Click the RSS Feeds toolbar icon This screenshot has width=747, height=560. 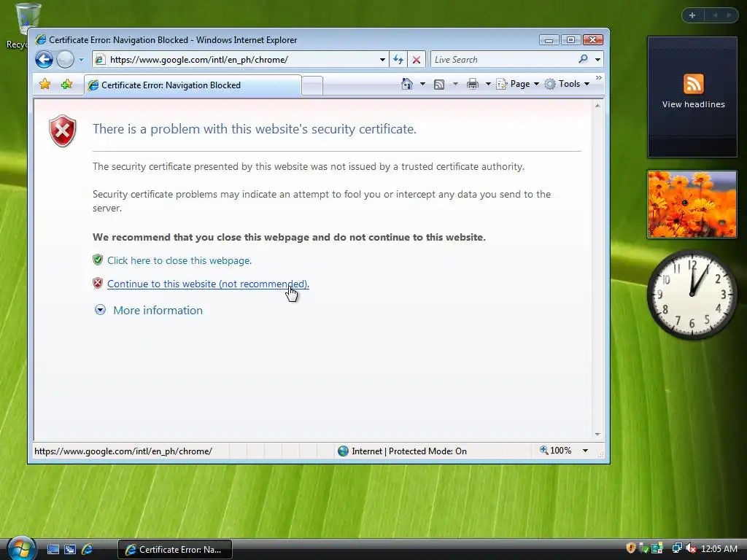click(439, 85)
